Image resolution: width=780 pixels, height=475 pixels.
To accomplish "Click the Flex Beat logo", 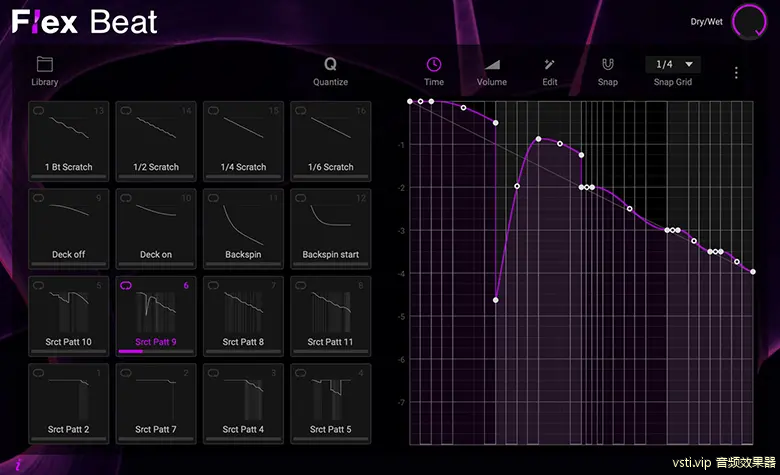I will 84,22.
